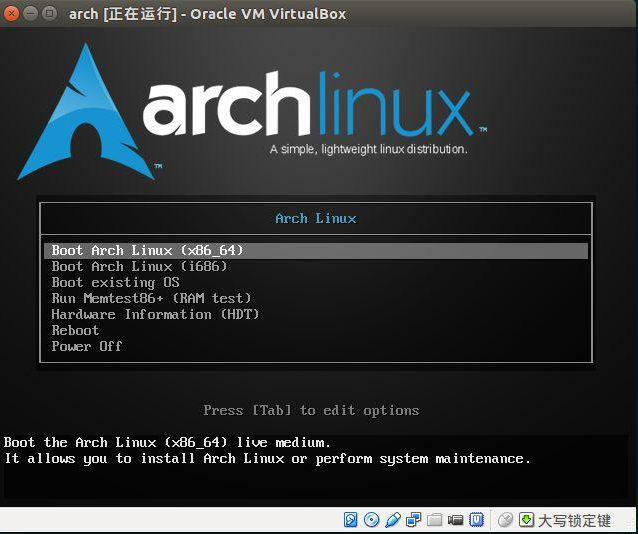
Task: Maximize the VirtualBox VM window
Action: (x=50, y=13)
